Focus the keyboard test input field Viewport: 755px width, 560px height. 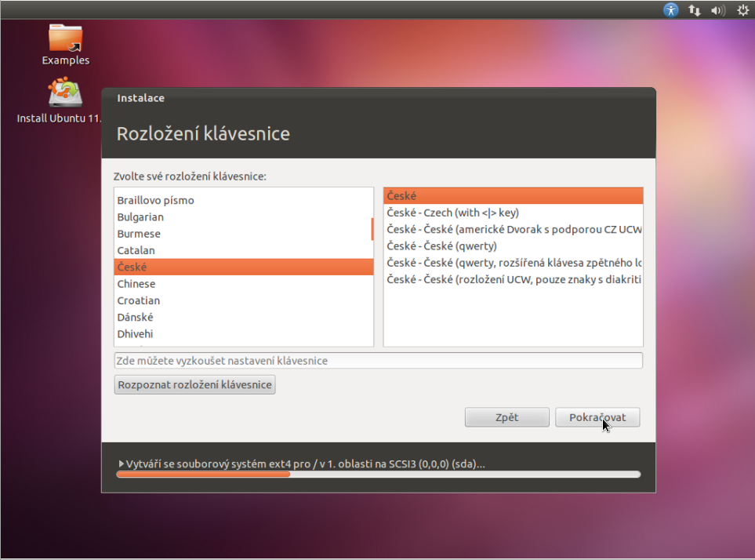tap(378, 361)
